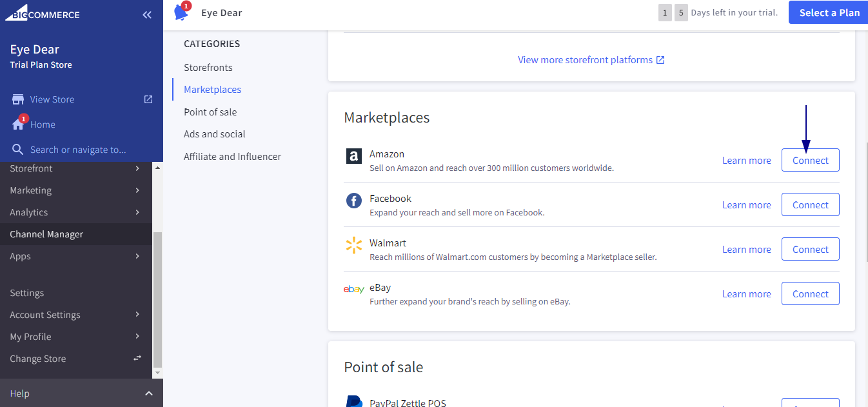Click the Select a Plan button
The image size is (868, 407).
828,12
